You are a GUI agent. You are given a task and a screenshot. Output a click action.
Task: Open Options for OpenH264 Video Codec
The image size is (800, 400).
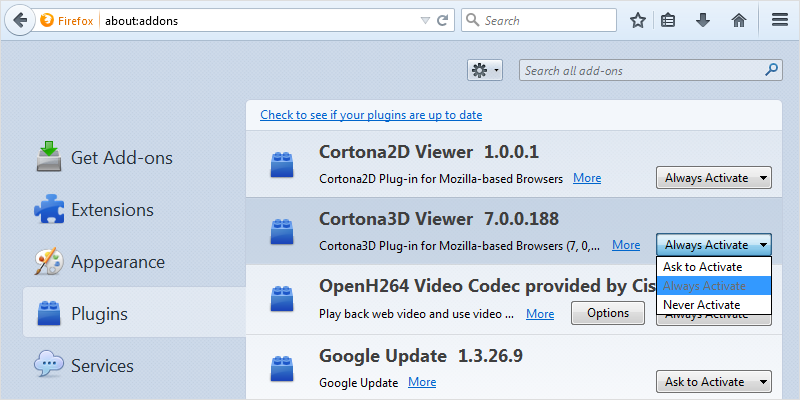point(608,313)
